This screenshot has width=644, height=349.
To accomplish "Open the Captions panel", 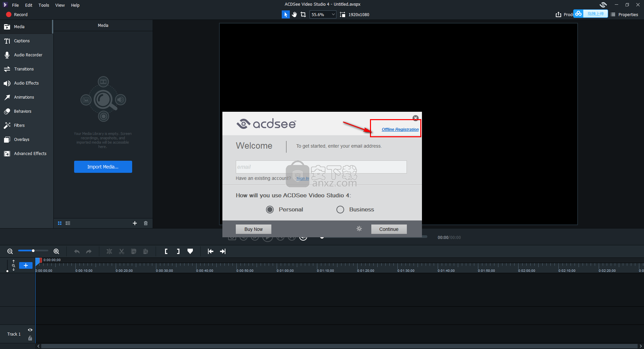I will [x=26, y=41].
